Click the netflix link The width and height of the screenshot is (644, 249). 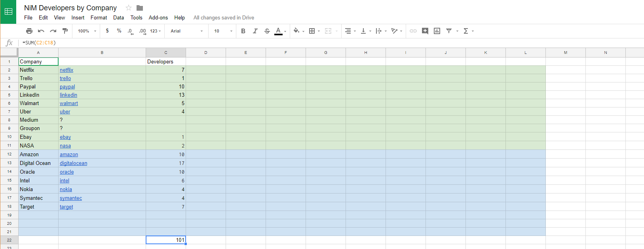pos(66,70)
